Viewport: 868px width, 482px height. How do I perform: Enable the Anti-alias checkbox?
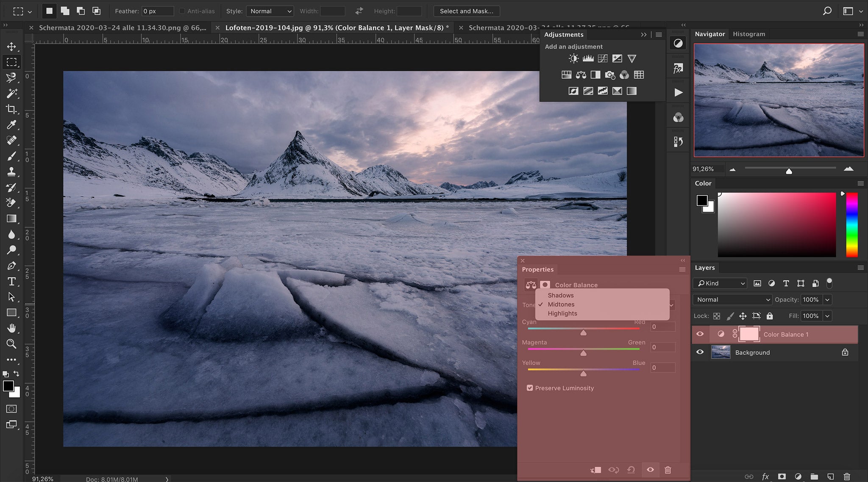(x=182, y=11)
